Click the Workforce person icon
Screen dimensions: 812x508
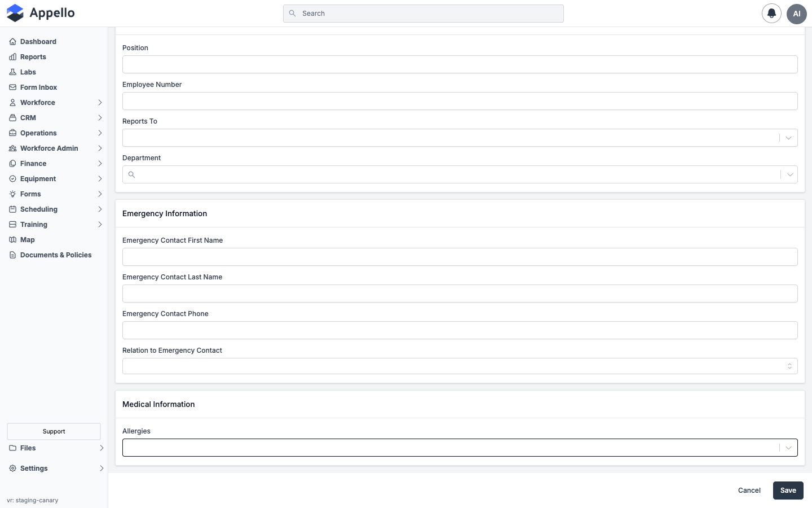pyautogui.click(x=12, y=103)
